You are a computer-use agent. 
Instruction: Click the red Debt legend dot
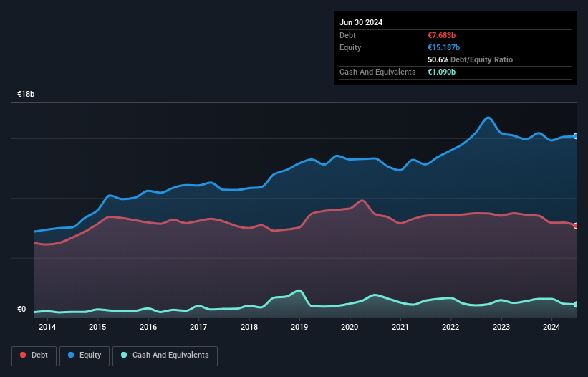pyautogui.click(x=23, y=355)
